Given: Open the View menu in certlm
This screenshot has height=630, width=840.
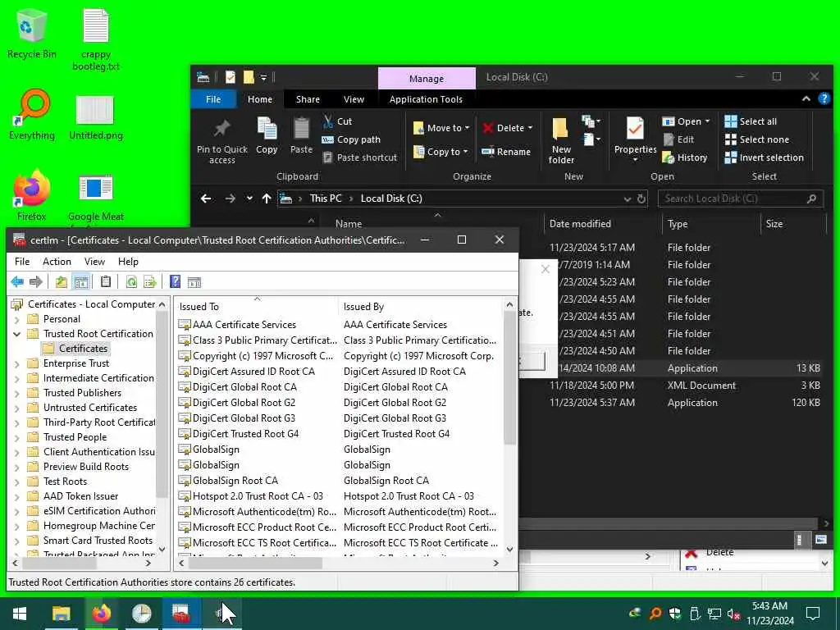Looking at the screenshot, I should point(94,262).
